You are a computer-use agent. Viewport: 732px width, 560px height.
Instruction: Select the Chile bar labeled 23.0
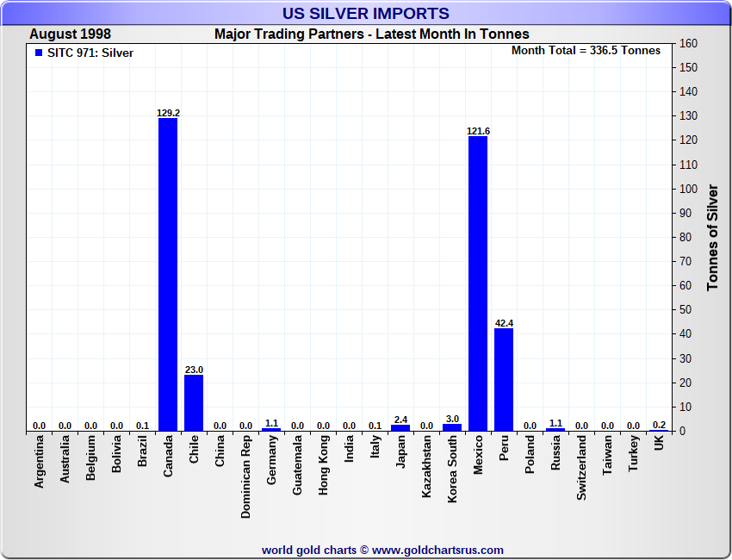click(194, 402)
